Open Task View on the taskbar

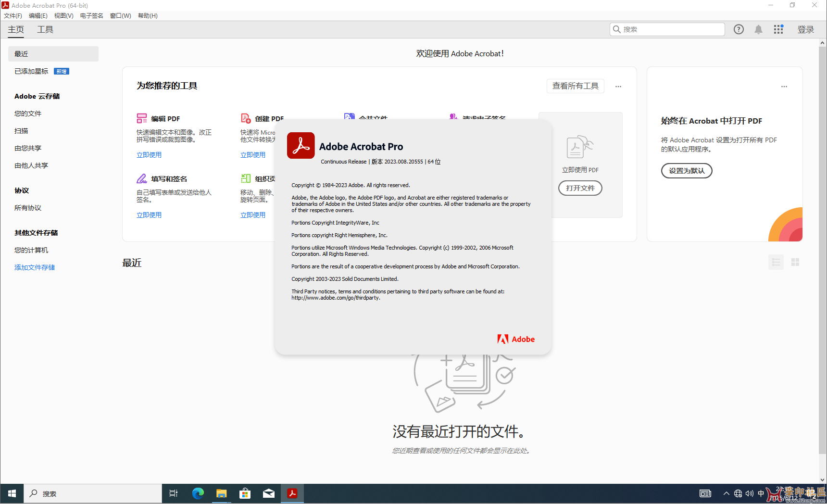[x=174, y=493]
